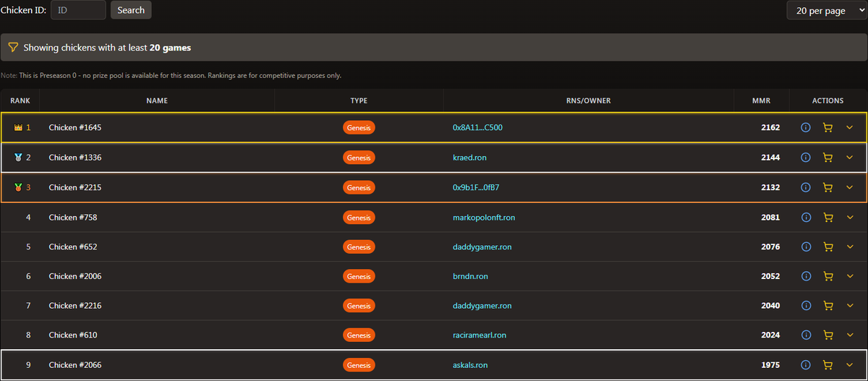Open owner link askals.ron
Screen dimensions: 868x381
(470, 365)
